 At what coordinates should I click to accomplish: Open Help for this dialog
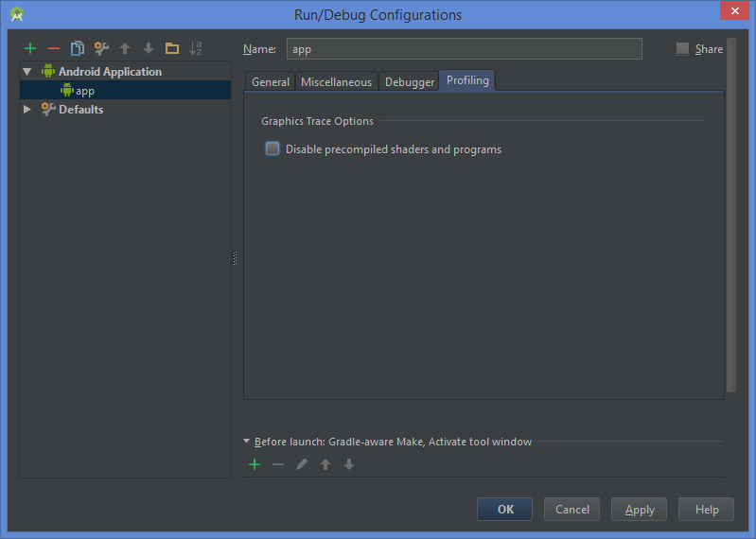[x=707, y=509]
